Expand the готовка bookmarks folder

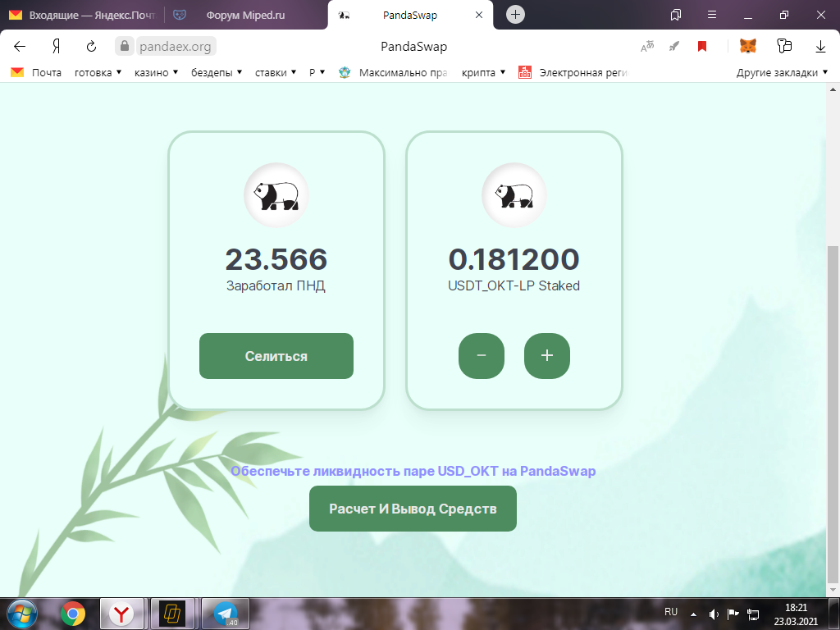pos(98,72)
